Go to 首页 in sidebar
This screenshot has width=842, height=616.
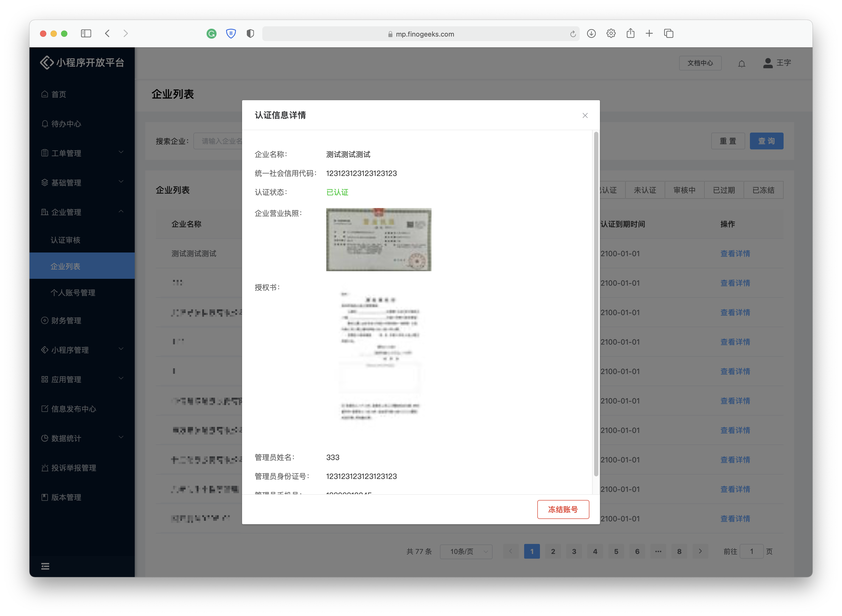82,94
